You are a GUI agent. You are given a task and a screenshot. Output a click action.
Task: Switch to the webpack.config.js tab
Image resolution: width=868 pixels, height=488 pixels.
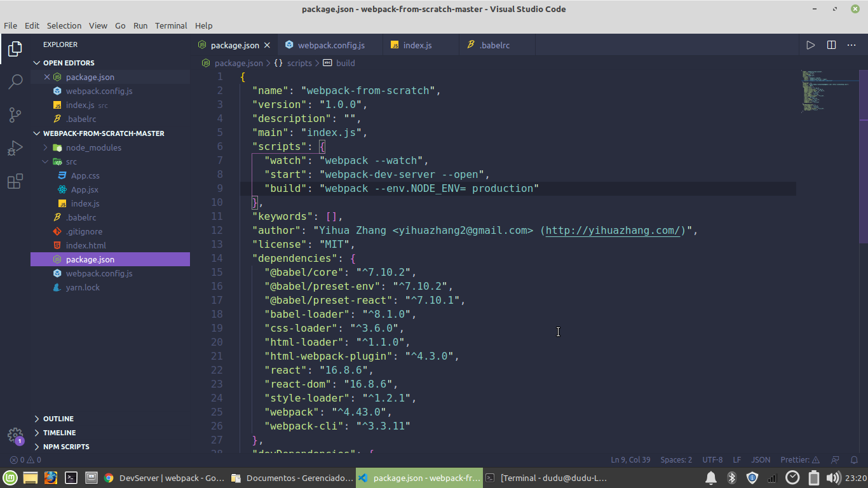pyautogui.click(x=331, y=45)
